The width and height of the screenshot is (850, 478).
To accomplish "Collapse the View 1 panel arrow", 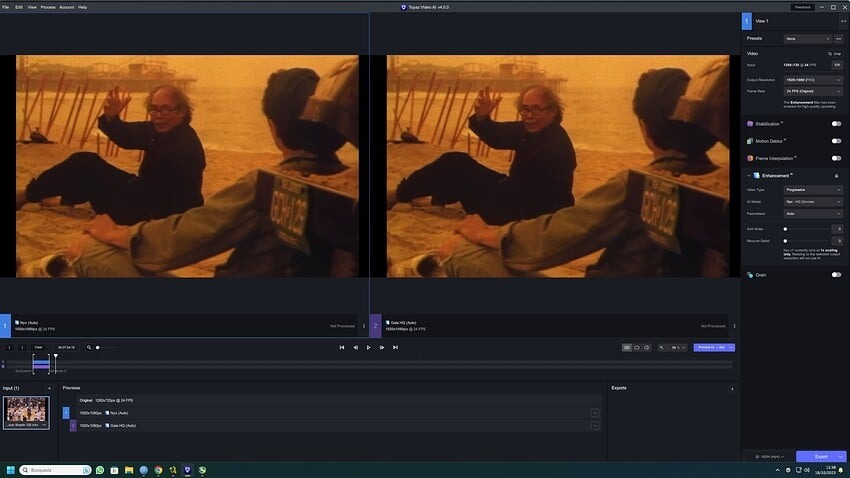I will click(843, 21).
